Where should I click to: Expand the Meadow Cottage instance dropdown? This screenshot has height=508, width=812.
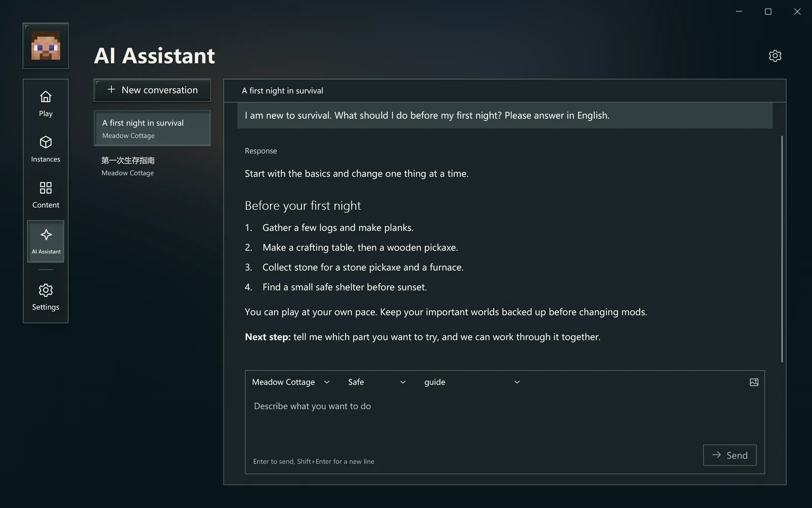point(291,382)
